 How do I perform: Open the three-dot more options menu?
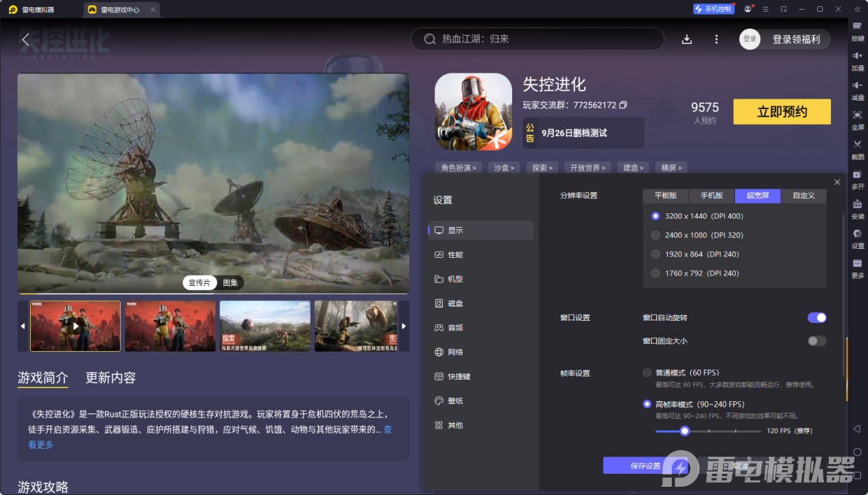(x=716, y=40)
